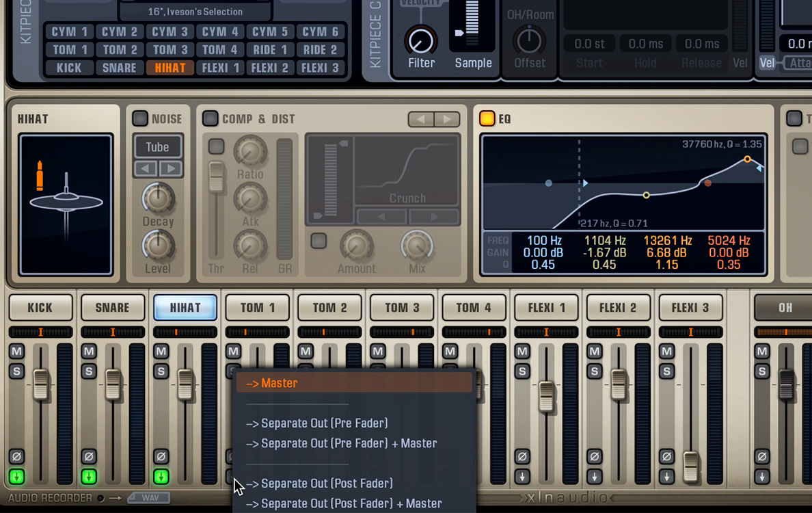
Task: Select the KICK mixer channel
Action: (x=40, y=308)
